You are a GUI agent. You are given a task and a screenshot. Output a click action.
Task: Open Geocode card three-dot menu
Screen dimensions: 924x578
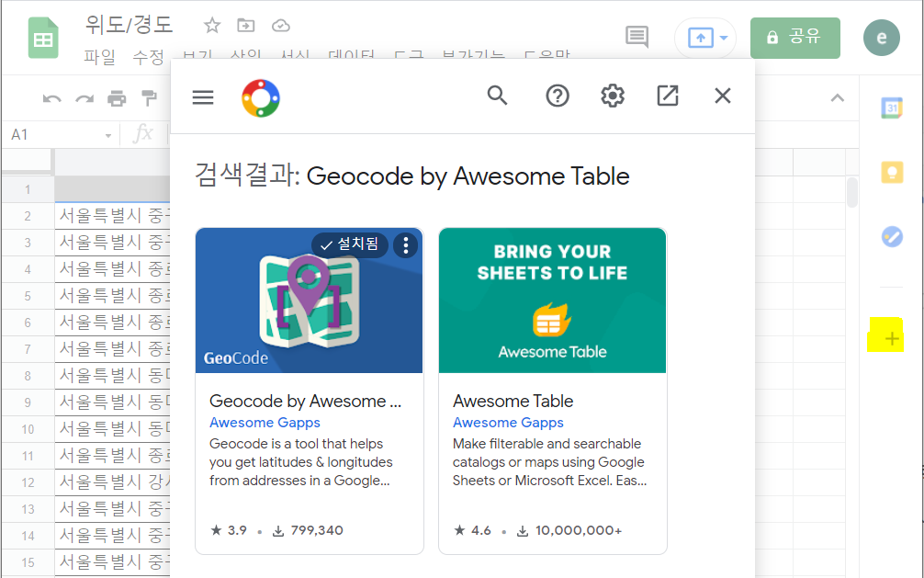tap(405, 244)
